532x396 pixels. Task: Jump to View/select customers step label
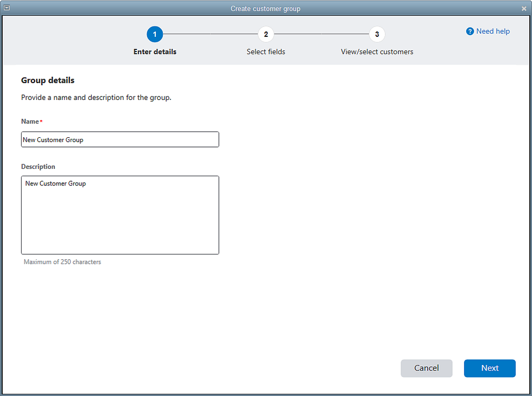pos(377,52)
